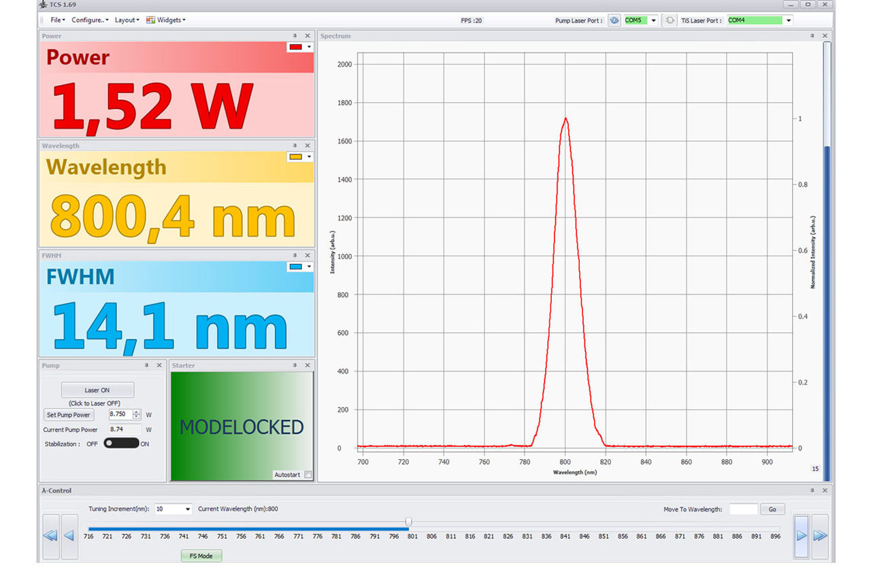
Task: Click the Move To Wavelength input field
Action: pyautogui.click(x=742, y=509)
